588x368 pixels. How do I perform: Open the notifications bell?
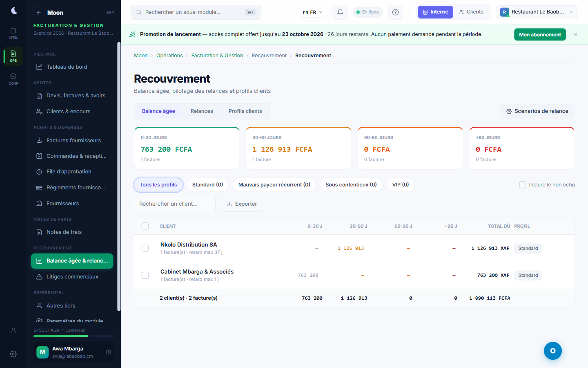pyautogui.click(x=340, y=12)
